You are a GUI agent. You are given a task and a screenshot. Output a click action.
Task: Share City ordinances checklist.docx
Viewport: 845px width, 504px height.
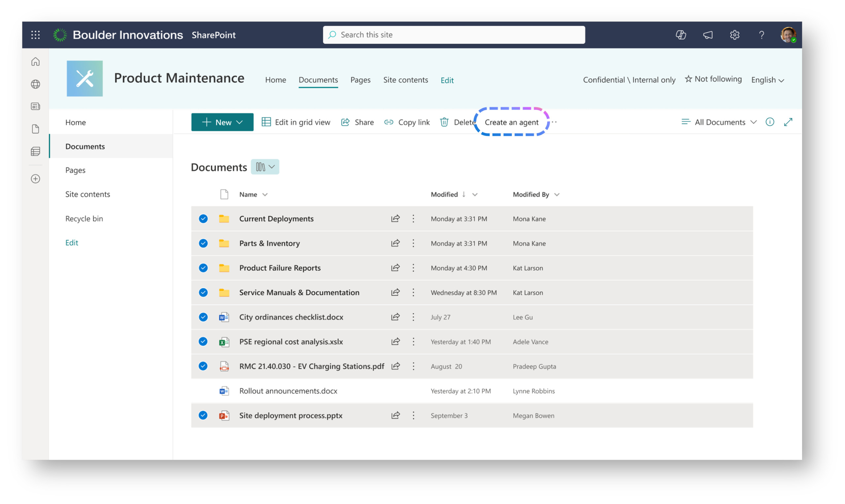(x=395, y=317)
